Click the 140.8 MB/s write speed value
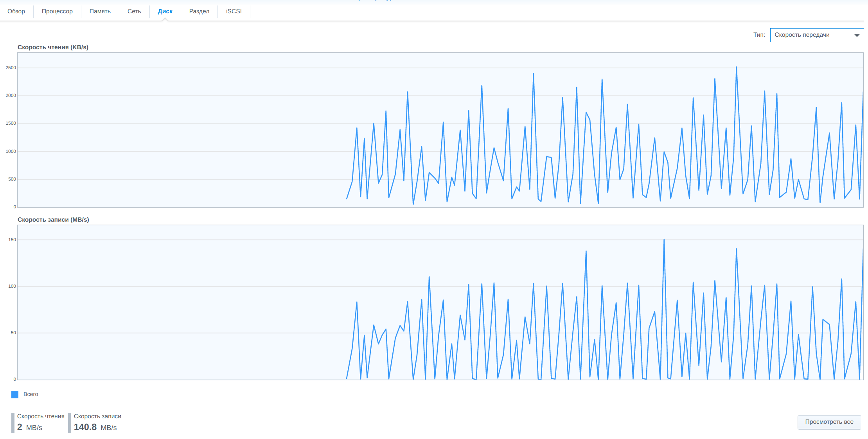868x439 pixels. 95,427
